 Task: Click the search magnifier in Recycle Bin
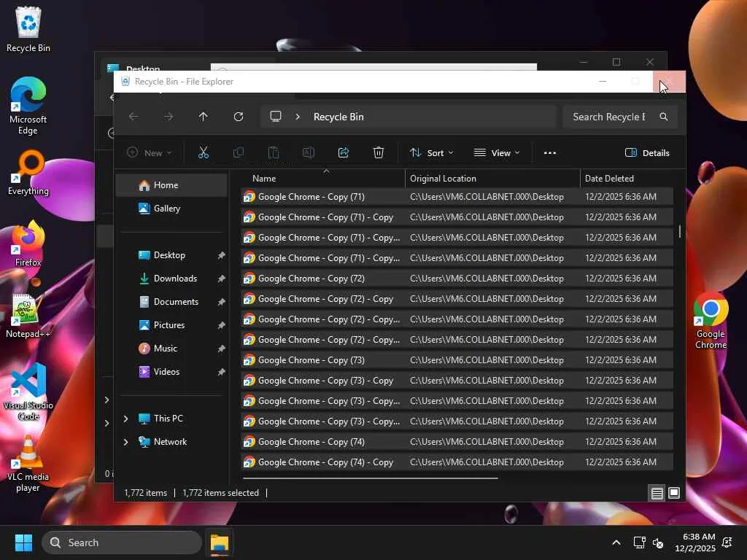pyautogui.click(x=664, y=117)
